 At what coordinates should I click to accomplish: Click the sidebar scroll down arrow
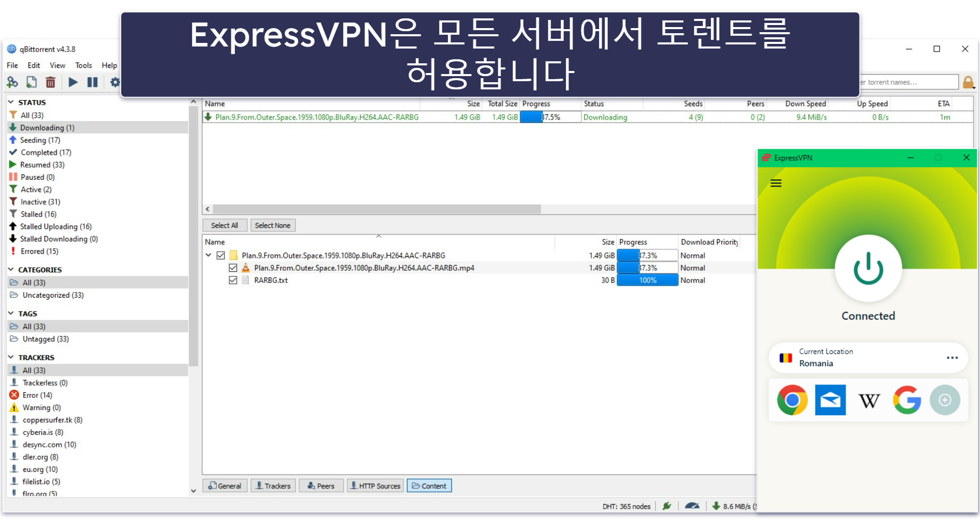click(193, 491)
